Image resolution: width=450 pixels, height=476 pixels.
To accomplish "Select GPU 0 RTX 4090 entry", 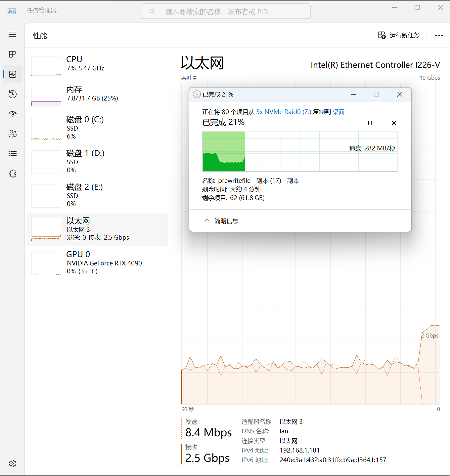I will [x=97, y=263].
